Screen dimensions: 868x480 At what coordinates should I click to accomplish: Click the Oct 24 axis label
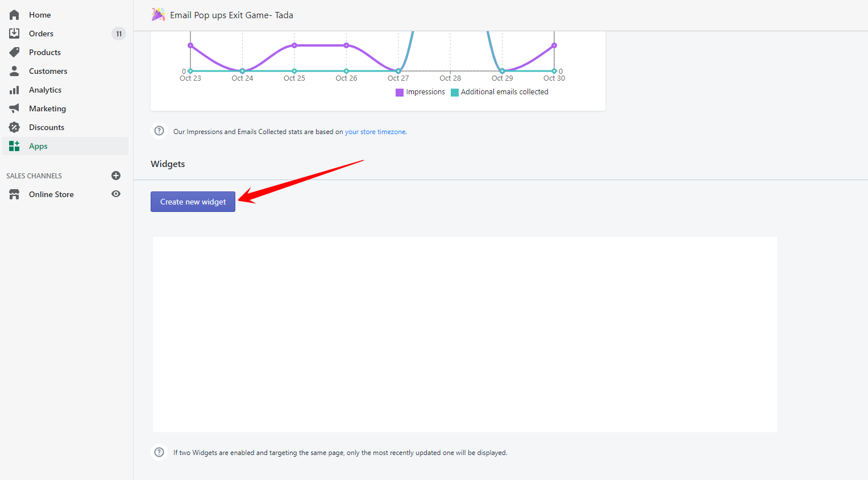click(242, 78)
